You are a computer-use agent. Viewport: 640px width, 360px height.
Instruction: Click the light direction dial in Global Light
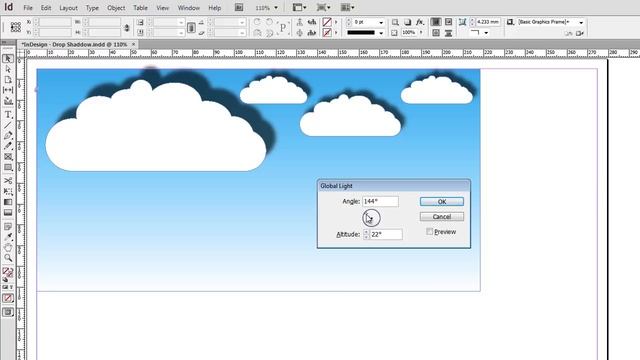[x=371, y=218]
